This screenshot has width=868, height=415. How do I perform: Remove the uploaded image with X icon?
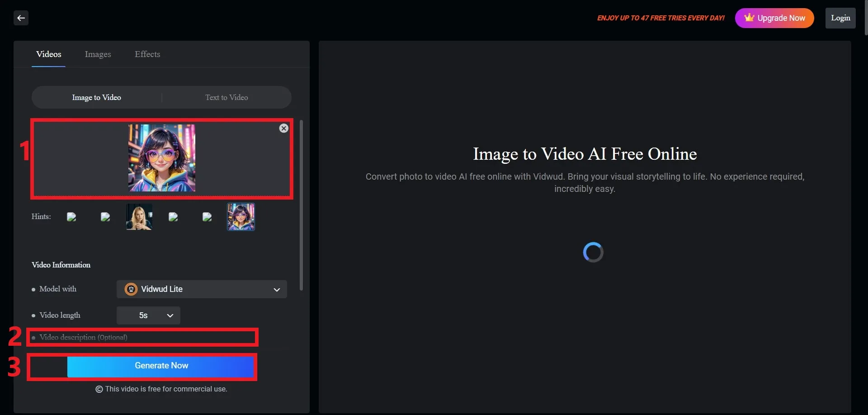click(283, 129)
